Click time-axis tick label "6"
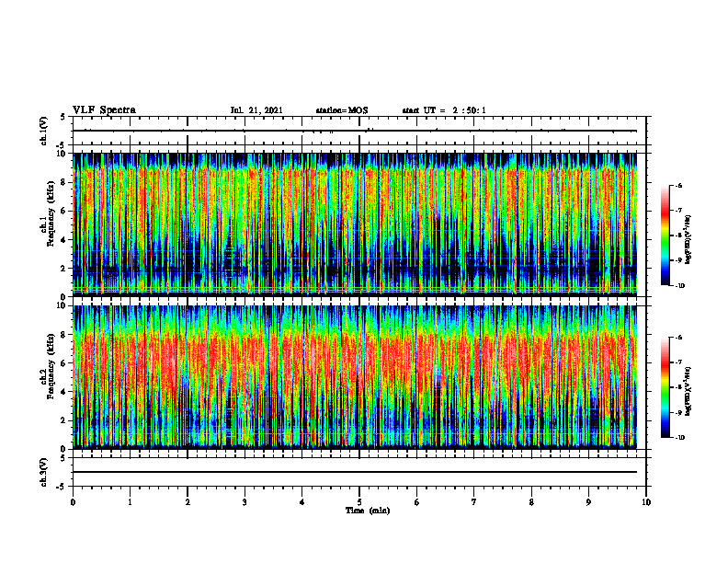Screen dimensions: 728x563 coord(417,502)
